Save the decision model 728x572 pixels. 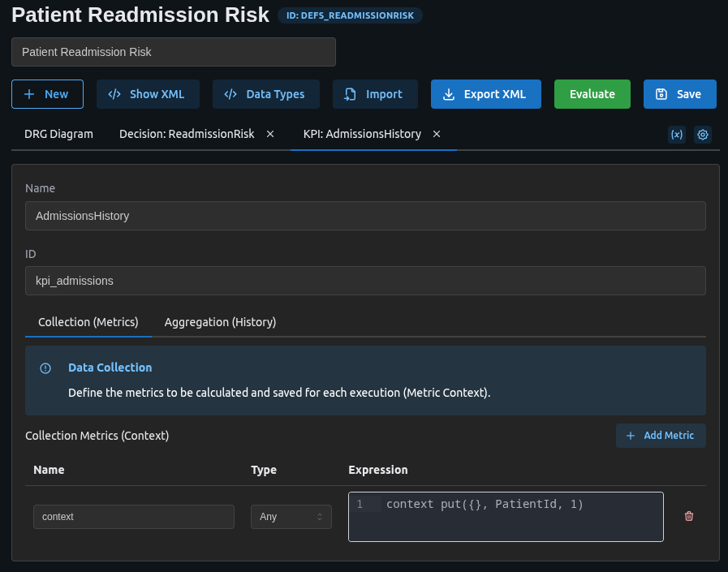coord(679,94)
